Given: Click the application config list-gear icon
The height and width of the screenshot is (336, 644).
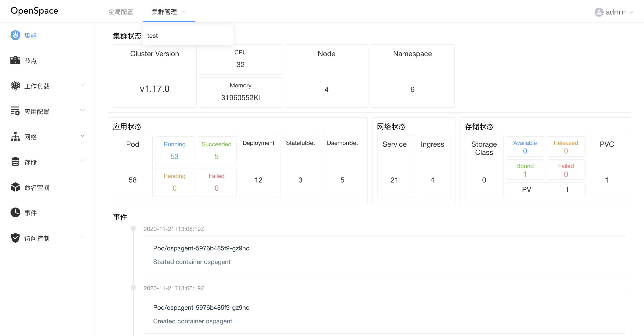Looking at the screenshot, I should (15, 111).
